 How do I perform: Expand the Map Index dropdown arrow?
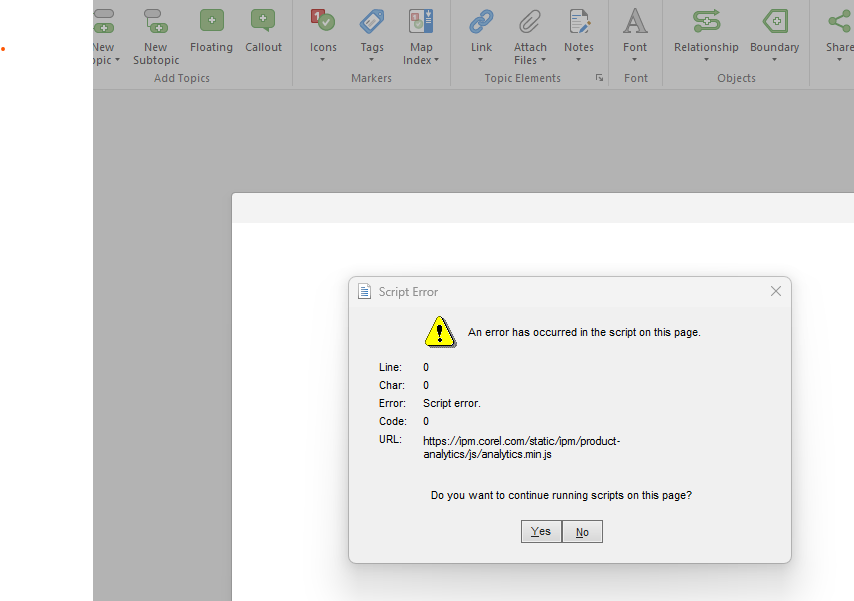tap(437, 61)
